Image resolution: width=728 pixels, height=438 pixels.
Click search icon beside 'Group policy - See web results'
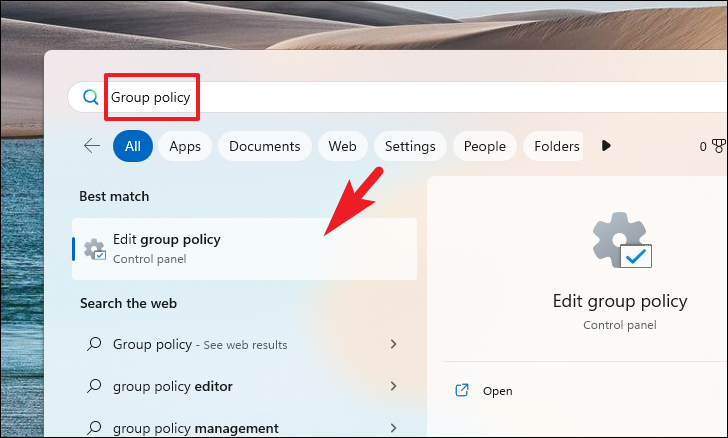94,344
